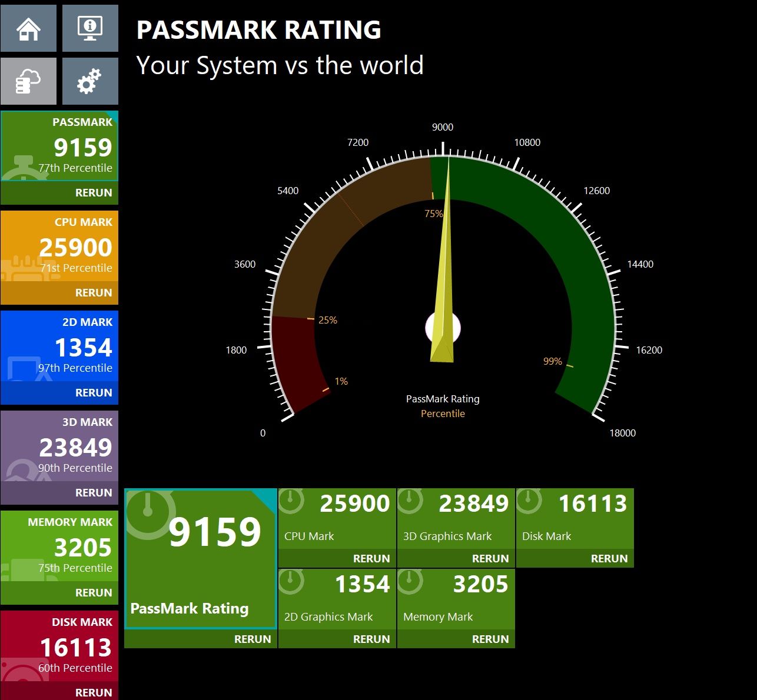Viewport: 757px width, 700px height.
Task: Select the 2D MARK sidebar tile
Action: point(59,346)
